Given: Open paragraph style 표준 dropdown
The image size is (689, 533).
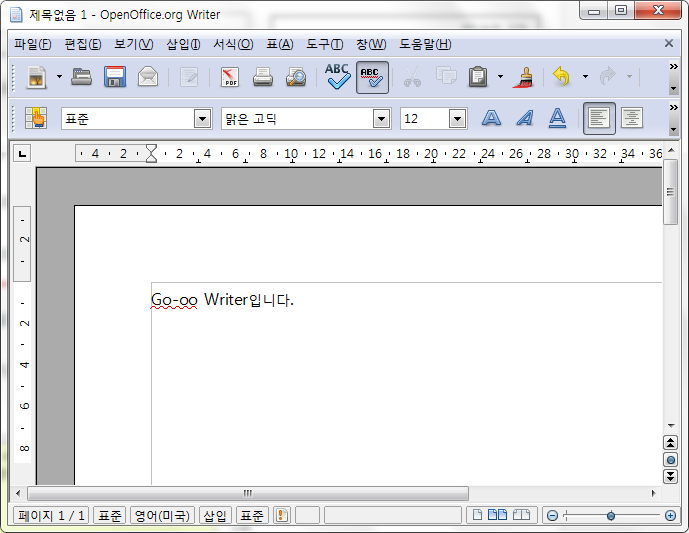Looking at the screenshot, I should (x=203, y=119).
